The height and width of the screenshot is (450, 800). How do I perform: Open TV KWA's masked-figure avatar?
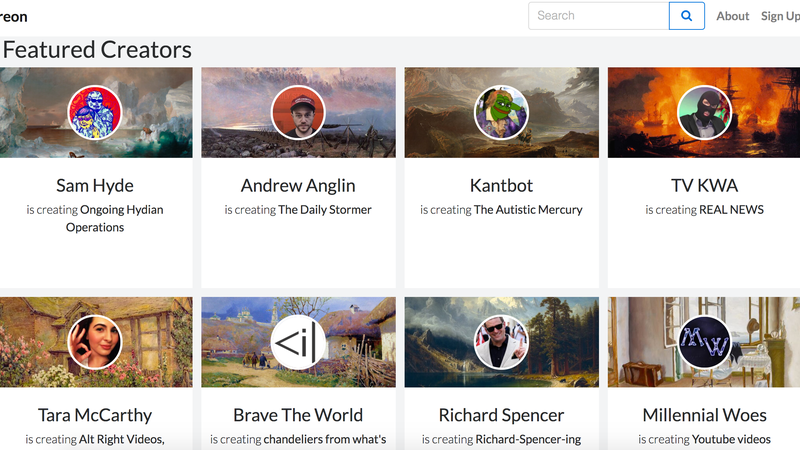(x=704, y=113)
